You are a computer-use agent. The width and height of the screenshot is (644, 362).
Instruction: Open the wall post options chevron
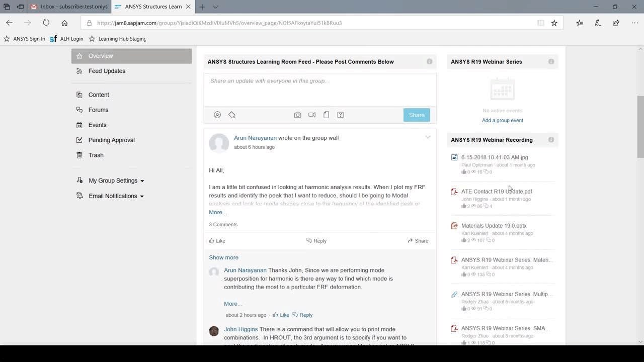(428, 137)
